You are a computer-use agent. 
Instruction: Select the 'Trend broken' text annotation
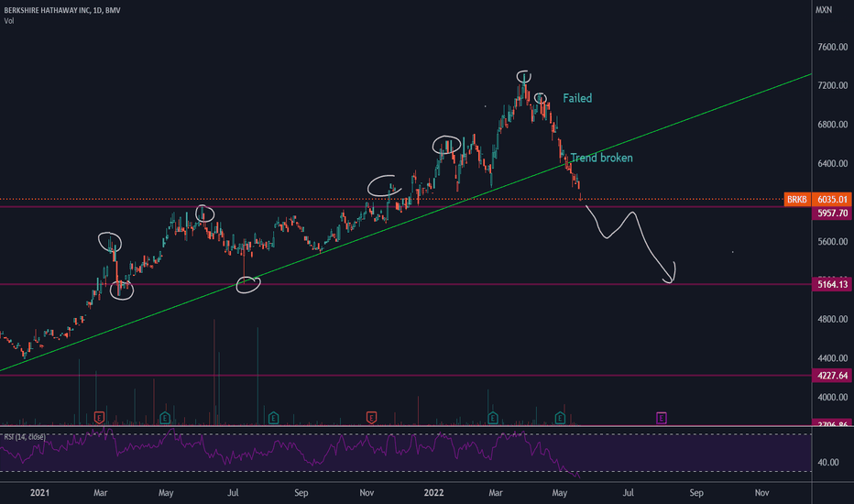click(x=602, y=158)
